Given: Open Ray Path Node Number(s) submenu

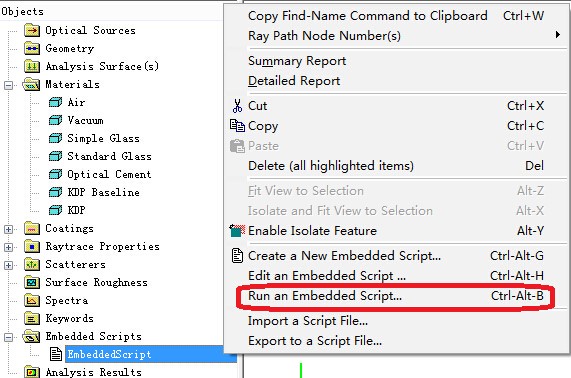Looking at the screenshot, I should point(397,36).
